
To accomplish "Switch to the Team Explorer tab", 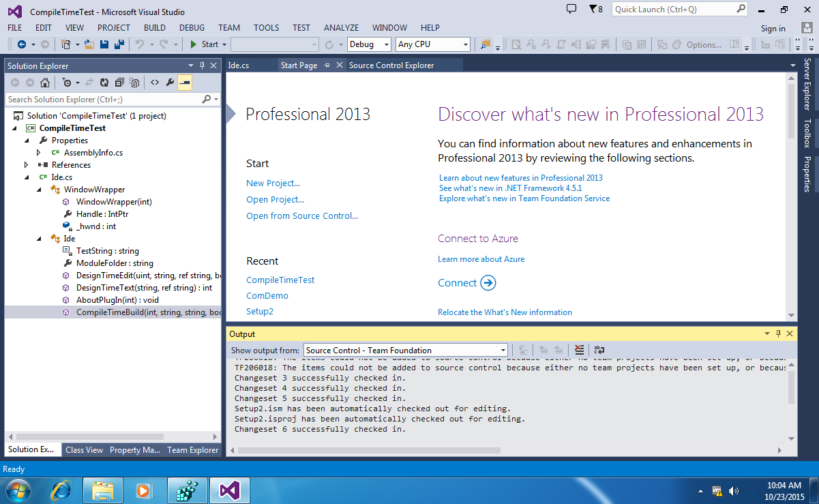I will point(193,449).
